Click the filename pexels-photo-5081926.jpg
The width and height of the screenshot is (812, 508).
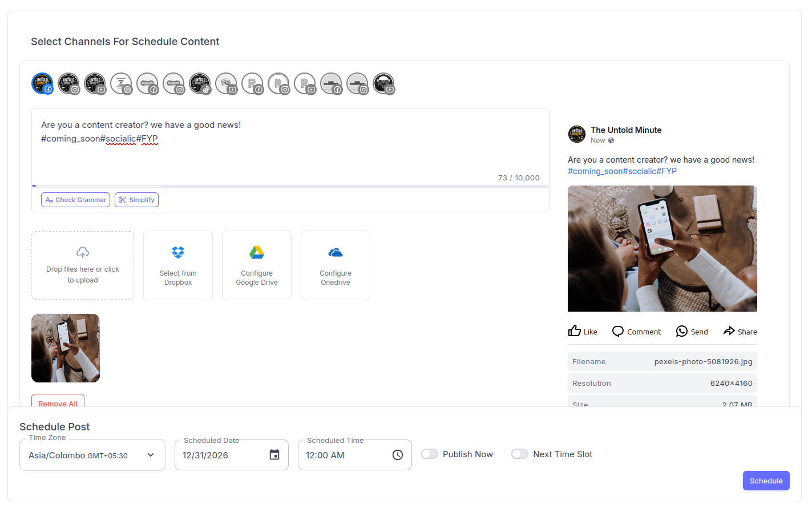point(704,362)
